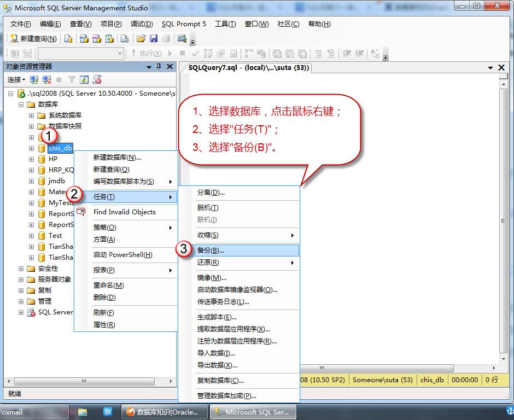Screen dimensions: 514x420
Task: Open the 帮助(H) menu
Action: (319, 24)
